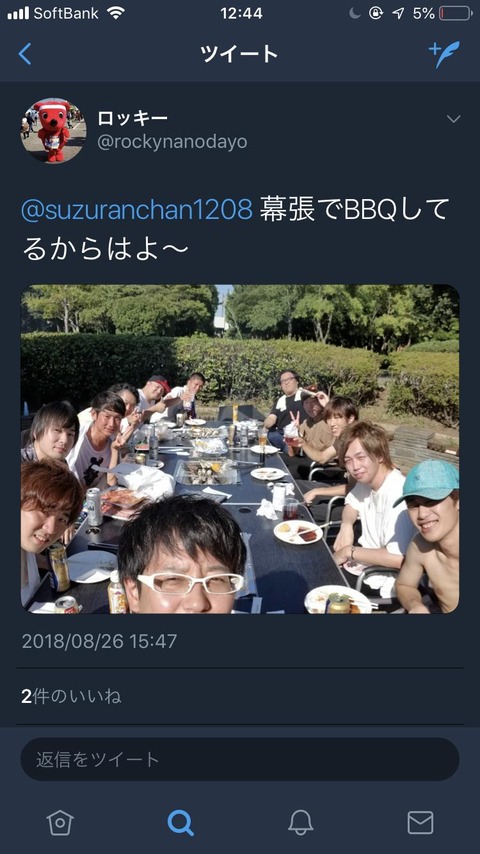
Task: Compose a new tweet with feather icon
Action: pyautogui.click(x=444, y=54)
